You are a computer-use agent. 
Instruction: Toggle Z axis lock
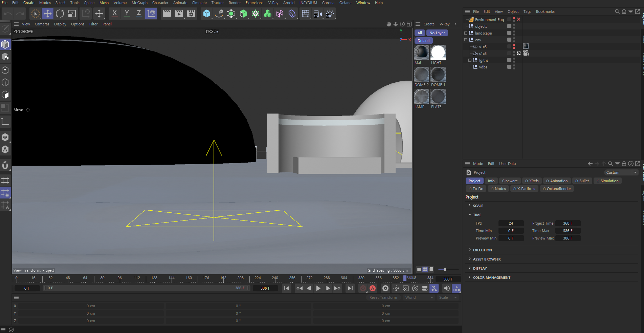tap(139, 14)
